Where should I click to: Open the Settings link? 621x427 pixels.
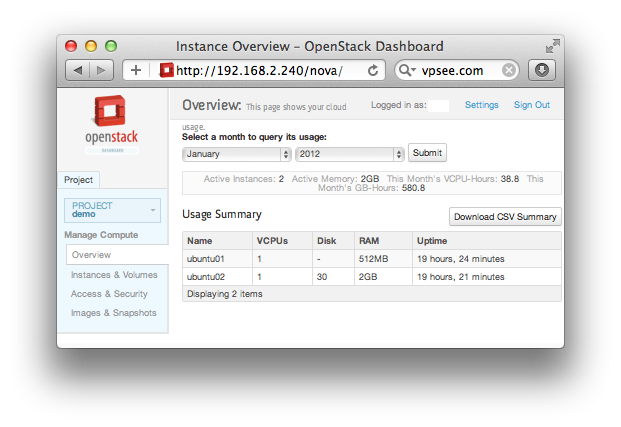point(482,105)
